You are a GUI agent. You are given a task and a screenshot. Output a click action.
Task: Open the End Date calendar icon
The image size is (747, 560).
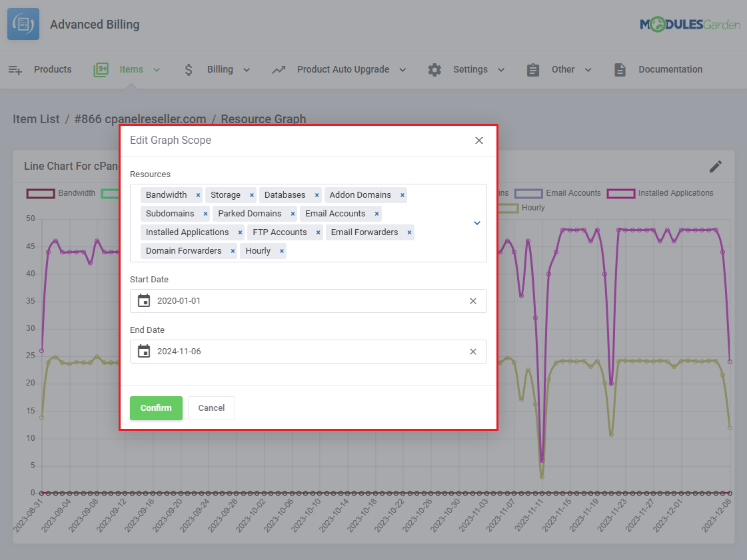click(144, 351)
